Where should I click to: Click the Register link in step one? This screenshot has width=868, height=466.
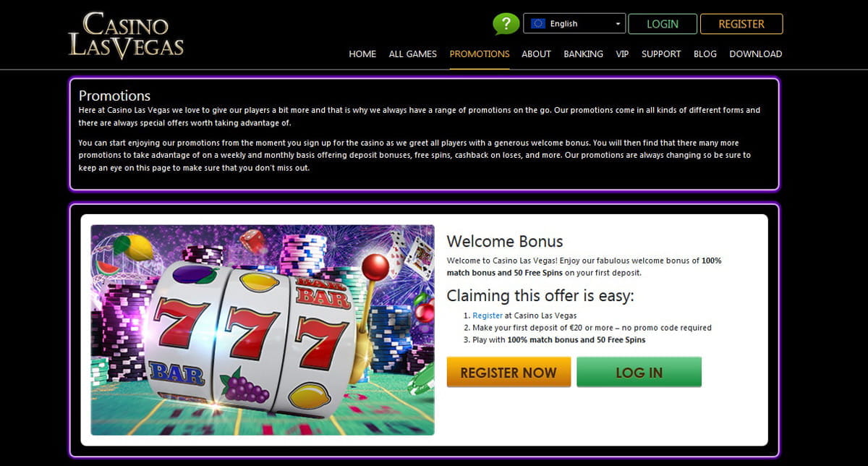(488, 315)
